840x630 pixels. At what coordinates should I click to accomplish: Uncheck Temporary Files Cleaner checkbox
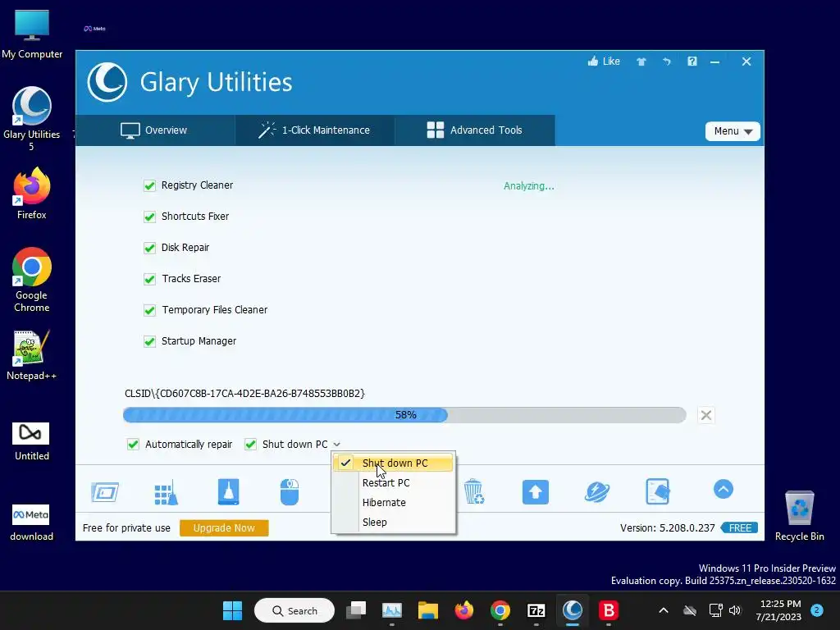coord(149,310)
